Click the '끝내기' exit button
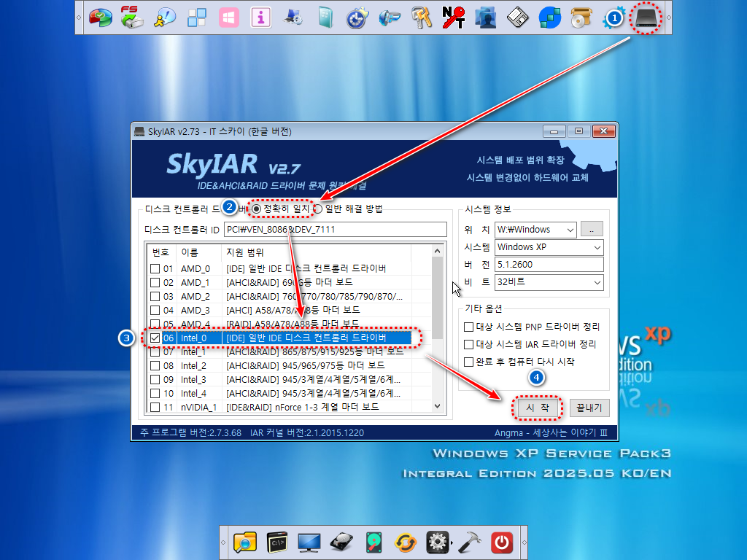747x560 pixels. (x=589, y=408)
